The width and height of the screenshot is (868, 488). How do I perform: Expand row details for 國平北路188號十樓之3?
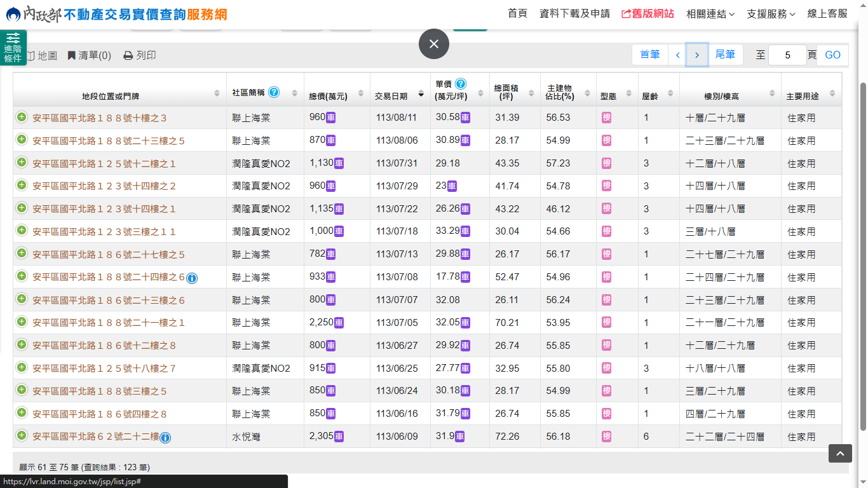pos(22,117)
